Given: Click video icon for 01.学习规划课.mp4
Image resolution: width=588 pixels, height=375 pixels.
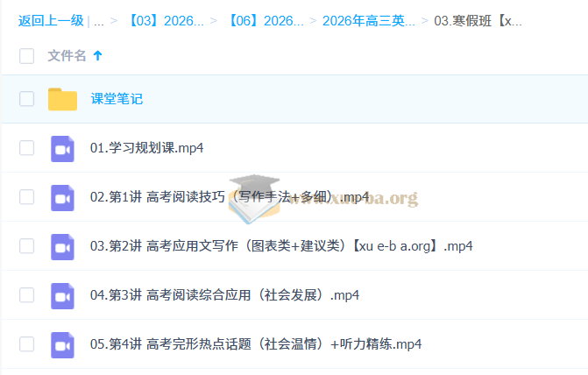Looking at the screenshot, I should (62, 148).
